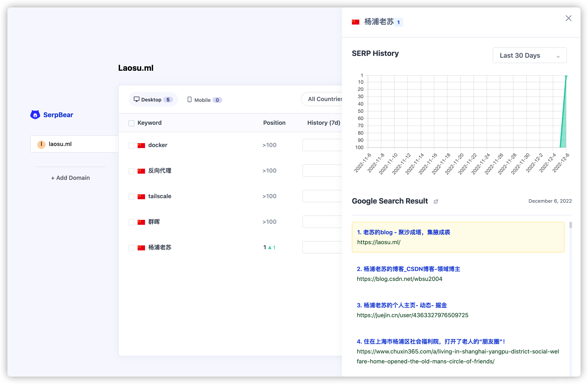Screen dimensions: 588x384
Task: Click the search results scrollbar thumb
Action: point(570,225)
